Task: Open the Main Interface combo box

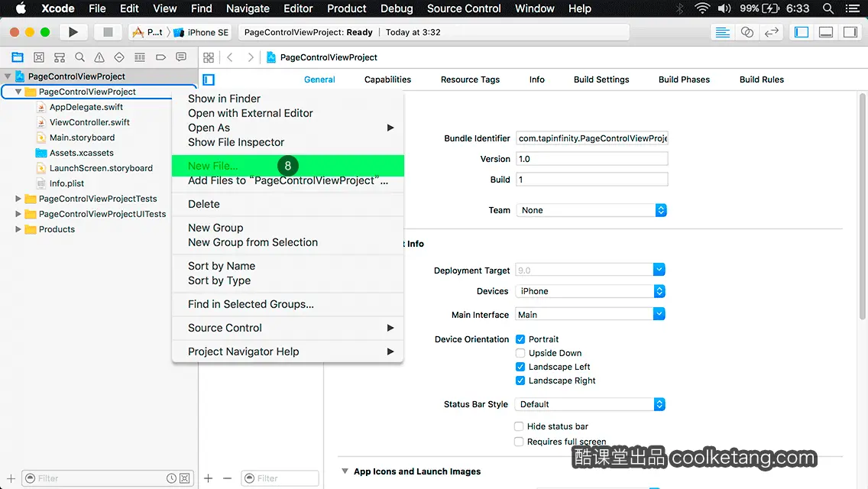Action: (590, 315)
